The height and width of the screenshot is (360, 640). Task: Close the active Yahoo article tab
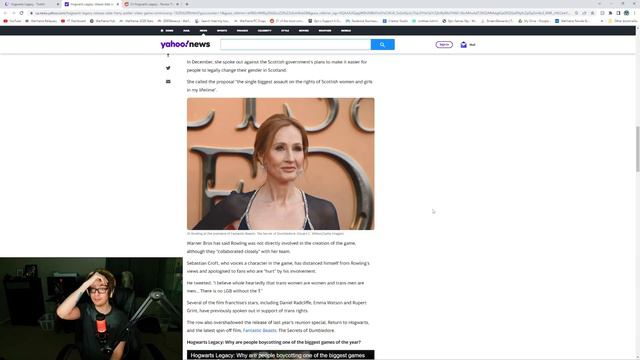pos(118,4)
